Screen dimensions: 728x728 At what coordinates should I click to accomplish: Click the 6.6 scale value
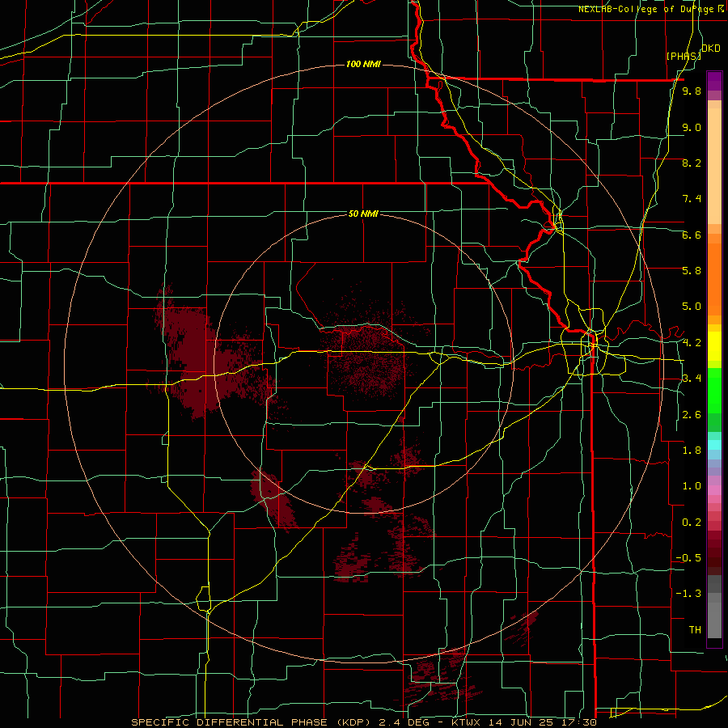(x=692, y=235)
